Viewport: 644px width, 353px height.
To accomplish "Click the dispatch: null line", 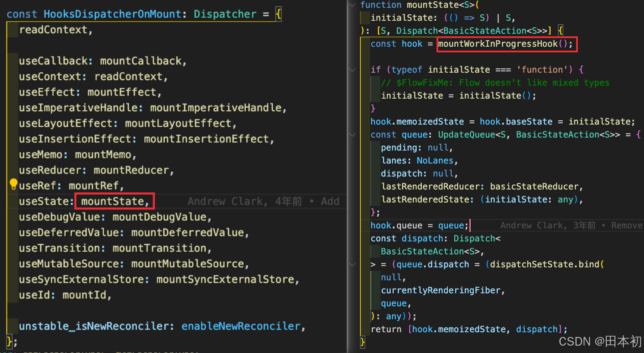I will click(419, 173).
